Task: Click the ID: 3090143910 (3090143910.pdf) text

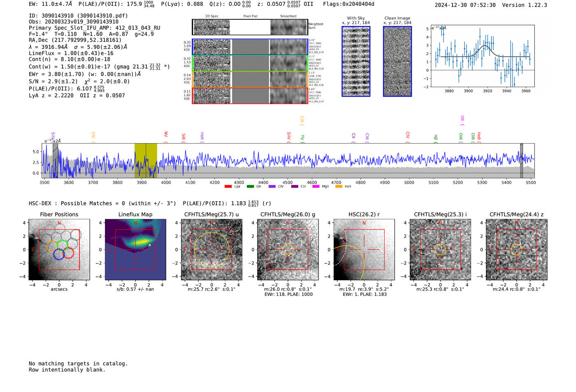Action: (x=78, y=16)
